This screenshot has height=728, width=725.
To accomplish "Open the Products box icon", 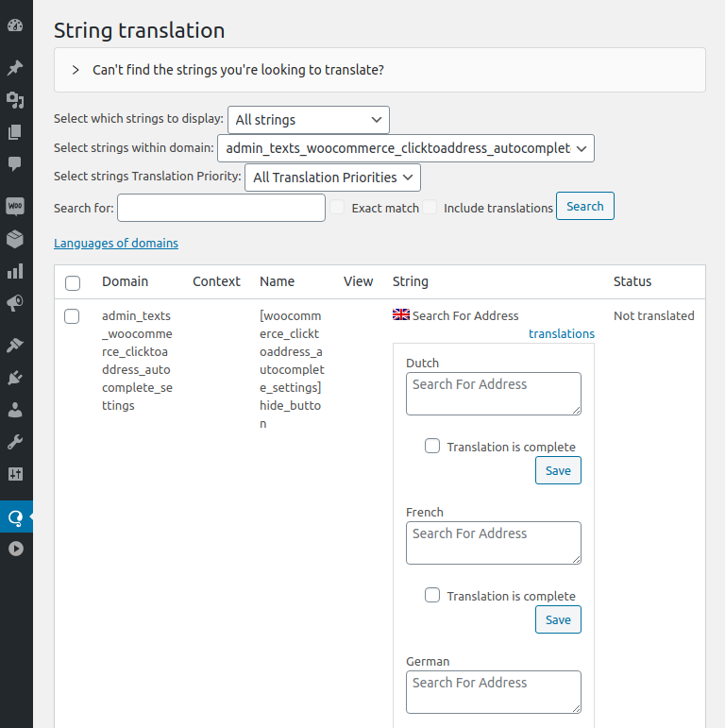I will click(x=15, y=239).
